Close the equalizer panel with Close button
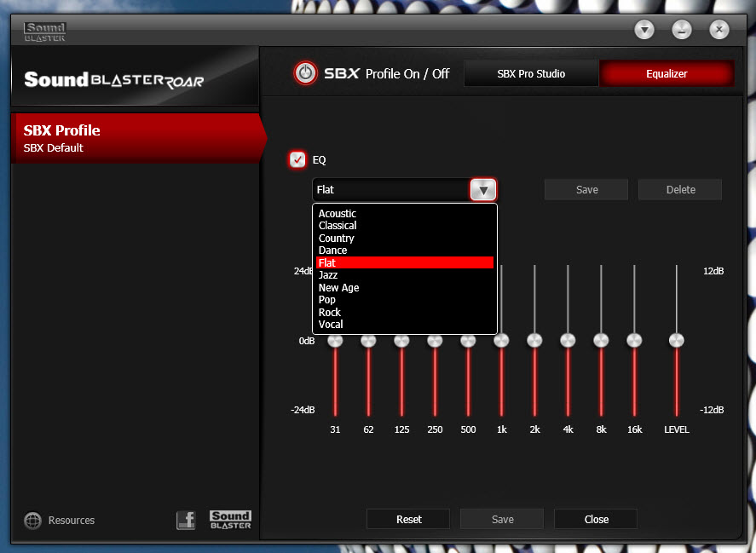This screenshot has width=756, height=553. click(x=596, y=519)
